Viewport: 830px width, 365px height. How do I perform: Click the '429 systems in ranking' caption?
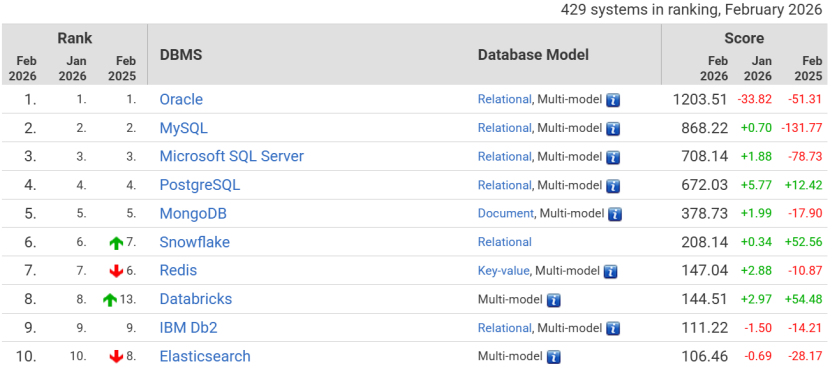pos(692,10)
